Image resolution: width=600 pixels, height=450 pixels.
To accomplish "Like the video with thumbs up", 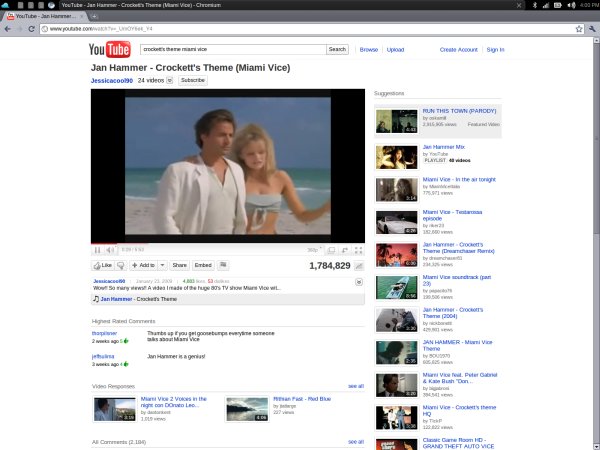I will (103, 265).
